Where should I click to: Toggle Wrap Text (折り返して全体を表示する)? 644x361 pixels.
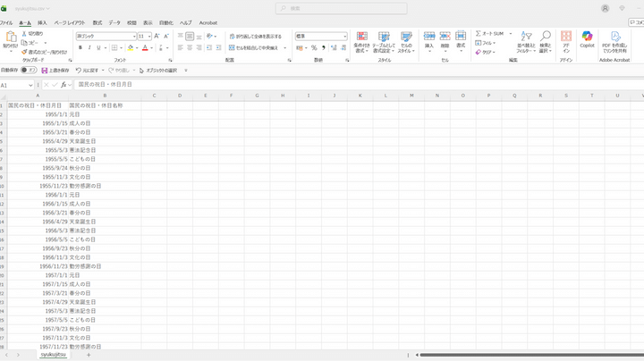(255, 37)
